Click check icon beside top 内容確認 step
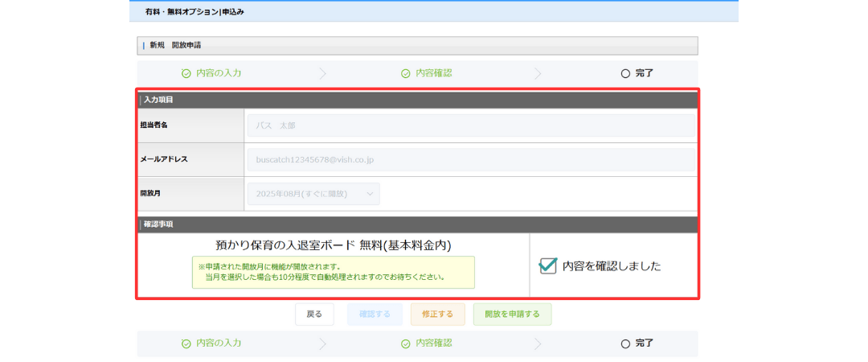Screen dimensions: 868x362 (406, 73)
